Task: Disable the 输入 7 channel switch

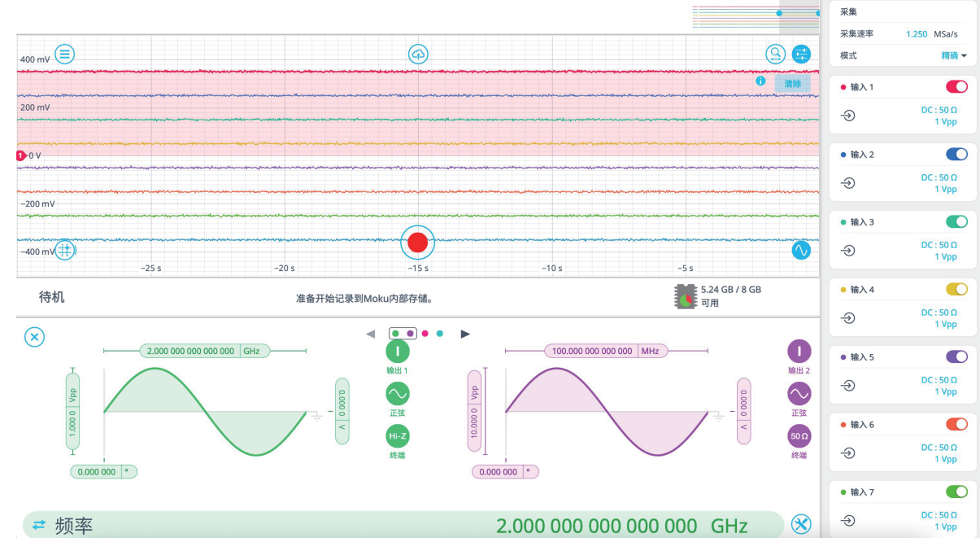Action: pyautogui.click(x=956, y=492)
